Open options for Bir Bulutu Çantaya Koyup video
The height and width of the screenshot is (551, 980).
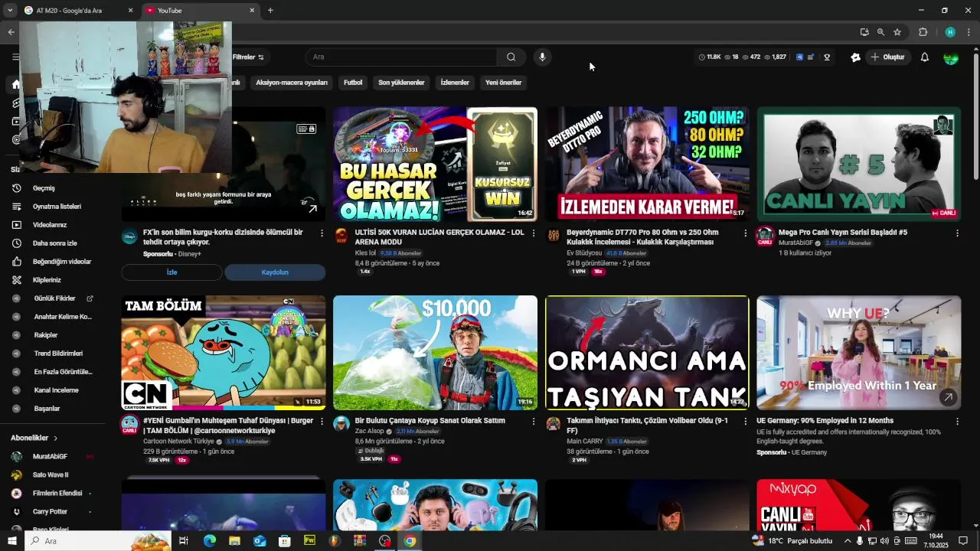point(534,421)
